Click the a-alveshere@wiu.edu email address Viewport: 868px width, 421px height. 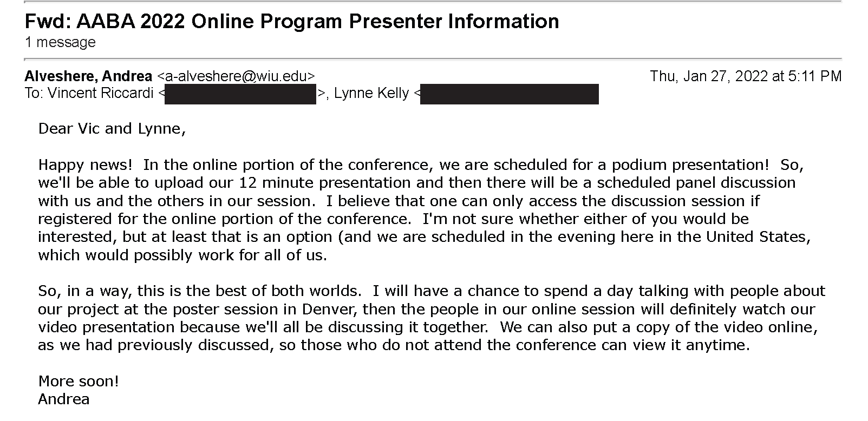click(x=236, y=76)
